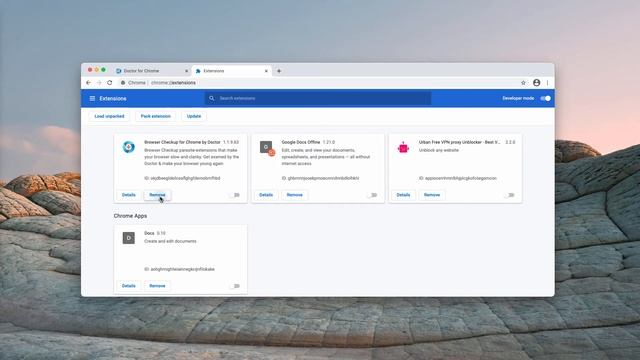The height and width of the screenshot is (360, 640).
Task: Open Details for Urban Free VPN
Action: tap(403, 195)
